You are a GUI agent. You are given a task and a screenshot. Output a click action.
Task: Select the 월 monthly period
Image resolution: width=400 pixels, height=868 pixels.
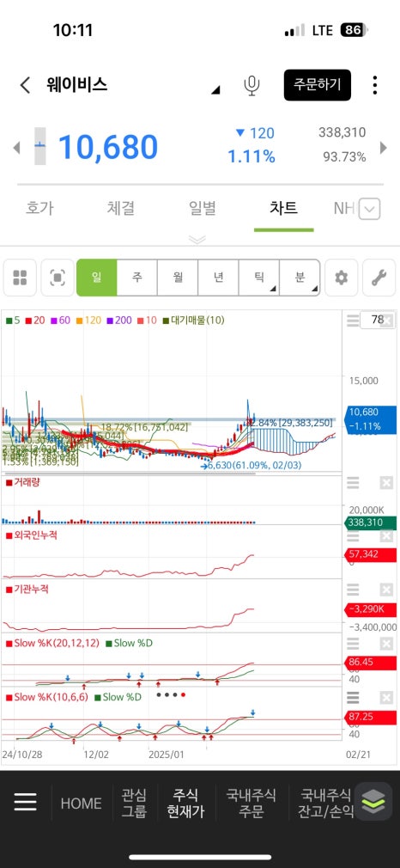(x=178, y=278)
